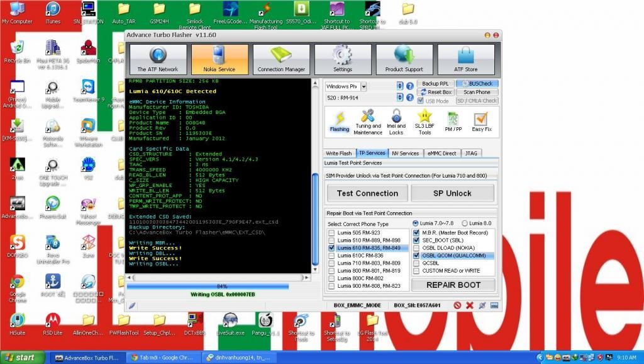The width and height of the screenshot is (644, 364).
Task: Click the REPAIR BOOT button
Action: (x=453, y=285)
